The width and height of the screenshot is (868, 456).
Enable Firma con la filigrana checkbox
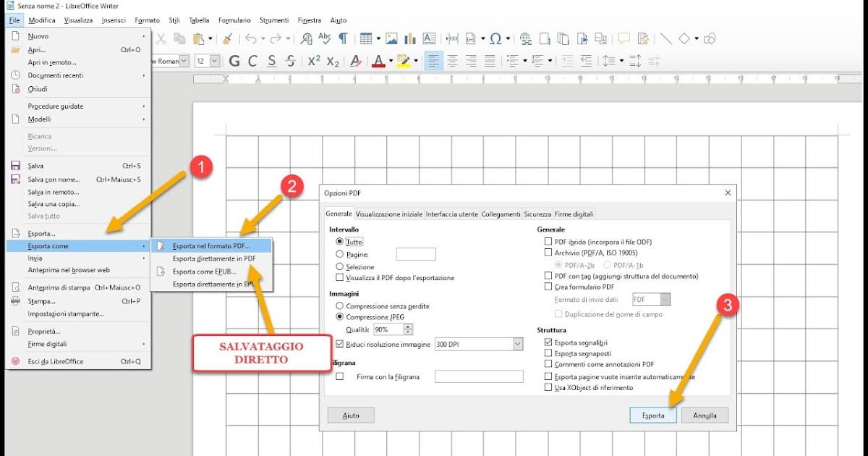point(340,376)
